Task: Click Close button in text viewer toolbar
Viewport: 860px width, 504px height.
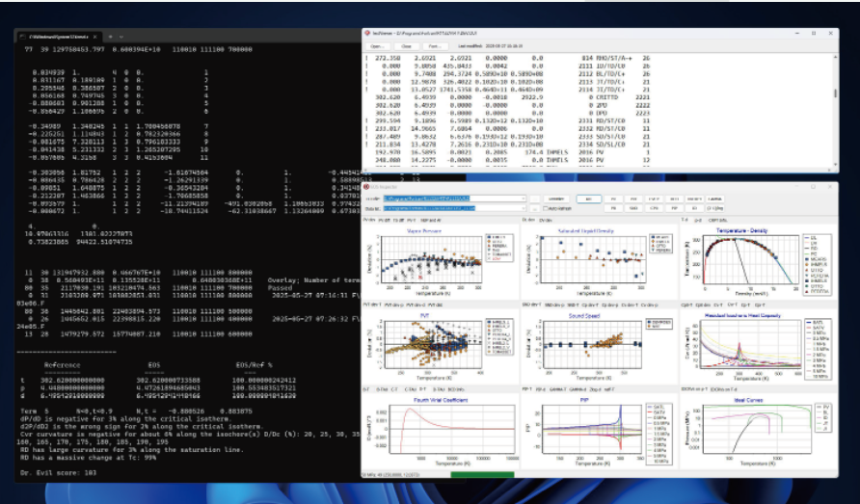Action: (407, 46)
